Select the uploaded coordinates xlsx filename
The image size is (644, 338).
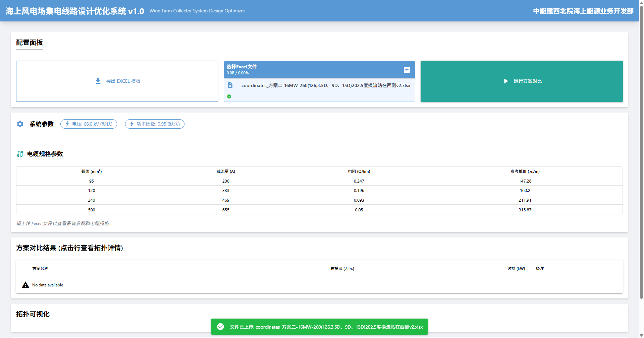326,85
